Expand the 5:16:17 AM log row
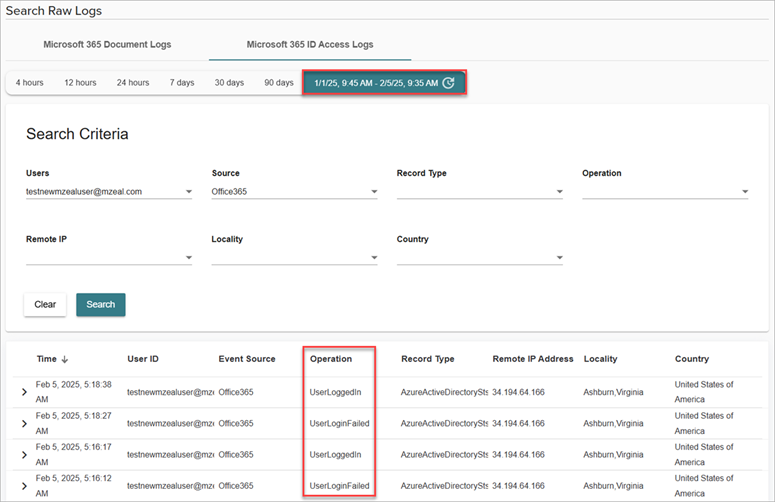775x502 pixels. coord(25,454)
